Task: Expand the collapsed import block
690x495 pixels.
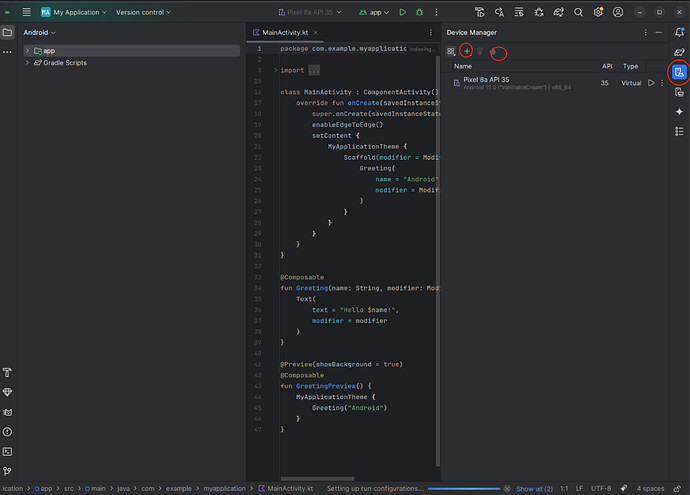Action: pos(276,70)
